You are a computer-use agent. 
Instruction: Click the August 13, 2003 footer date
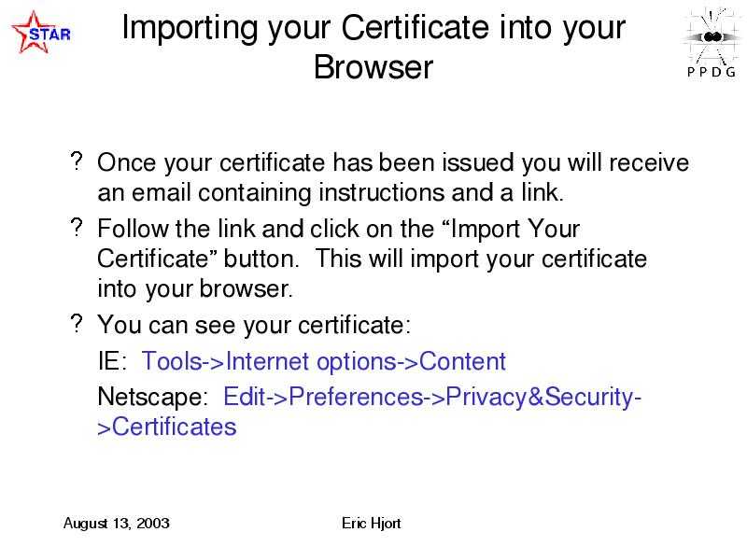point(116,524)
